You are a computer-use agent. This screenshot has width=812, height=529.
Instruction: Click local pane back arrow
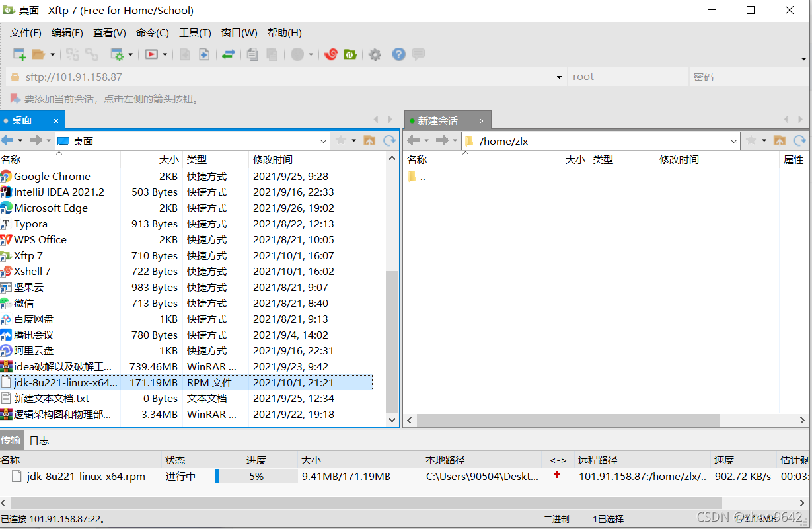(x=7, y=140)
